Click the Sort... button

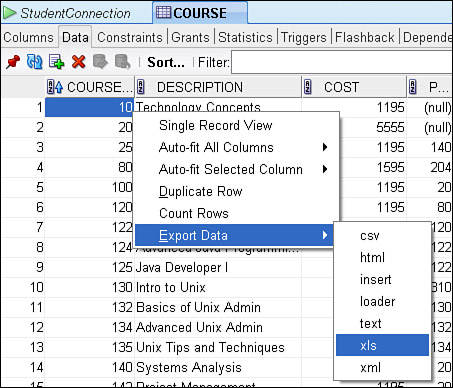(166, 62)
